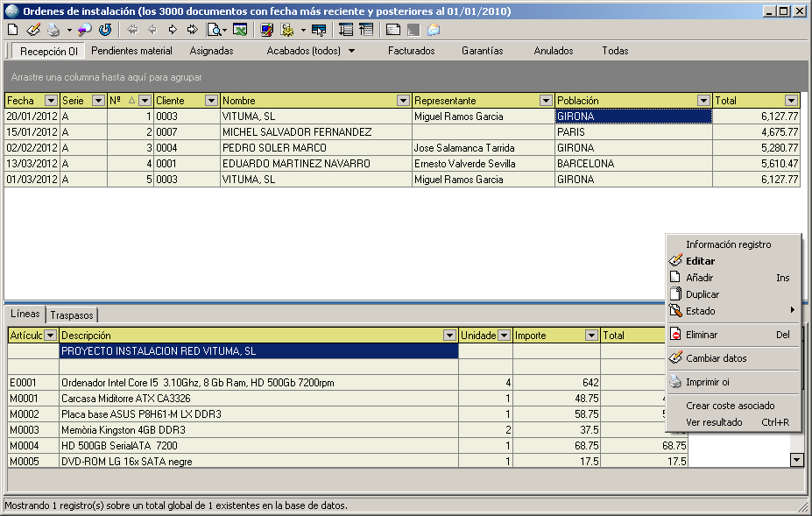Go to last record arrow
This screenshot has height=516, width=812.
click(x=192, y=30)
